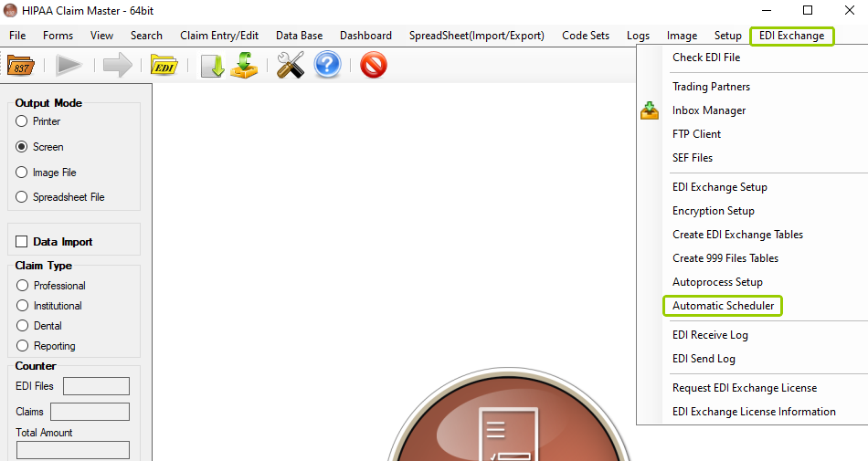
Task: Click the EDI Files counter field
Action: point(96,386)
